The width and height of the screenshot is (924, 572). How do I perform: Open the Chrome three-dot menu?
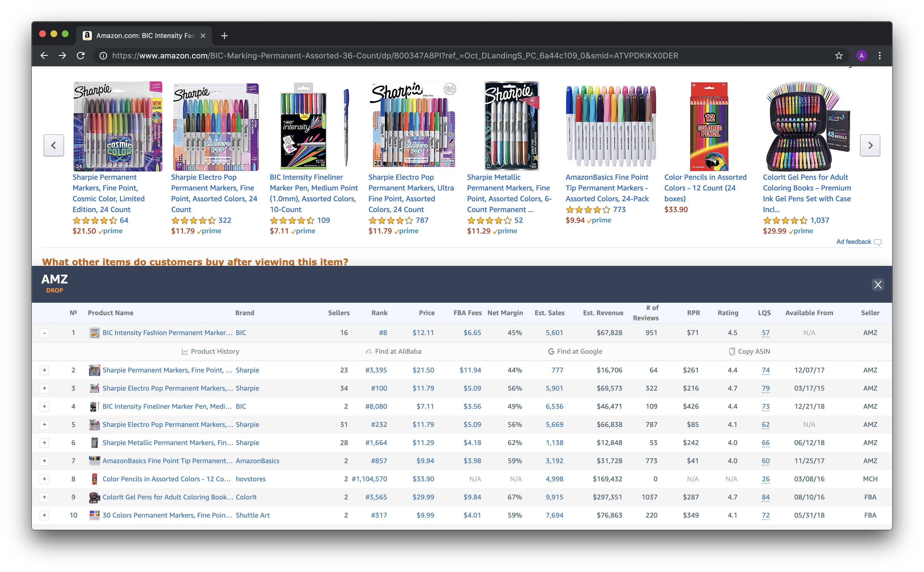pos(880,56)
